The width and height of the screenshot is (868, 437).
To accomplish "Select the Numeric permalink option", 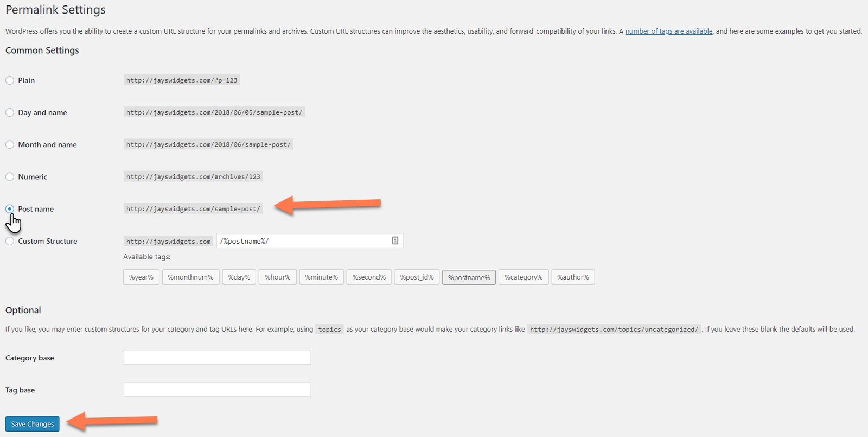I will [10, 176].
